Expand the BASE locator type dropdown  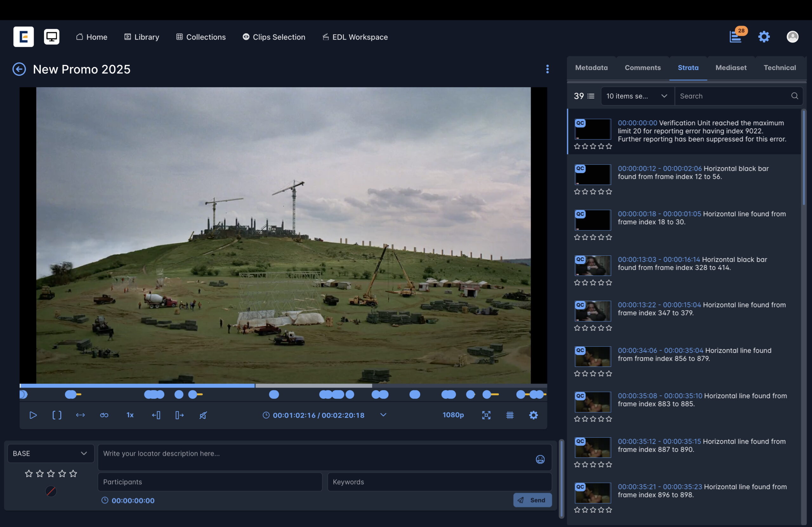click(50, 453)
